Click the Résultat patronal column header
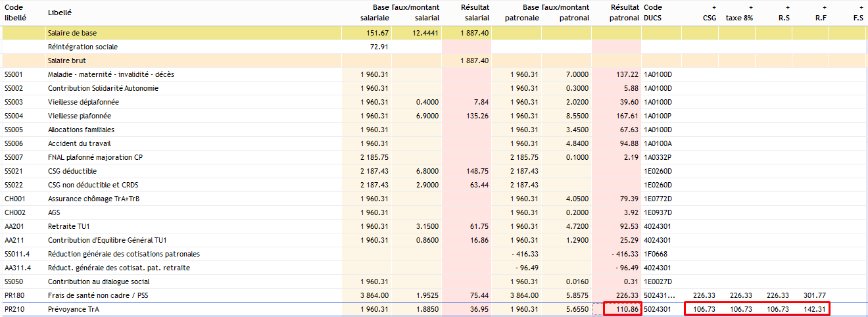Viewport: 868px width, 317px height. coord(623,12)
